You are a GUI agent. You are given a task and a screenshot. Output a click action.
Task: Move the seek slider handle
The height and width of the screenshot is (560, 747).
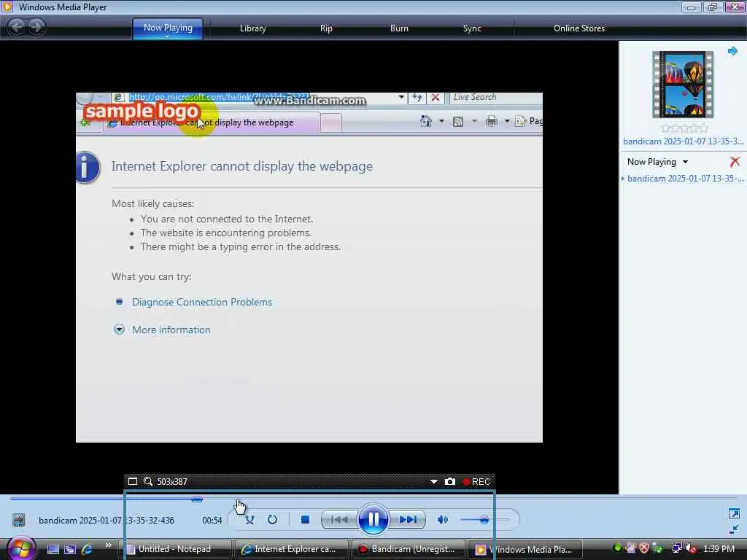(197, 499)
